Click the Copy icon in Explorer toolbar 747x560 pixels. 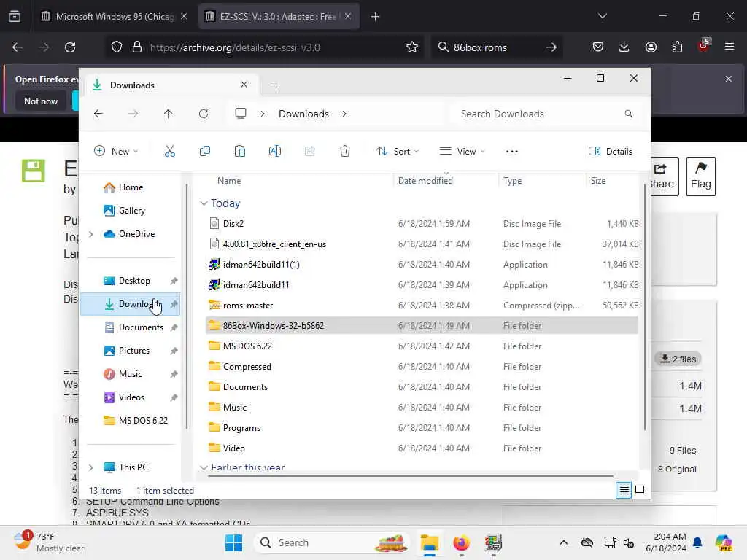pyautogui.click(x=205, y=152)
